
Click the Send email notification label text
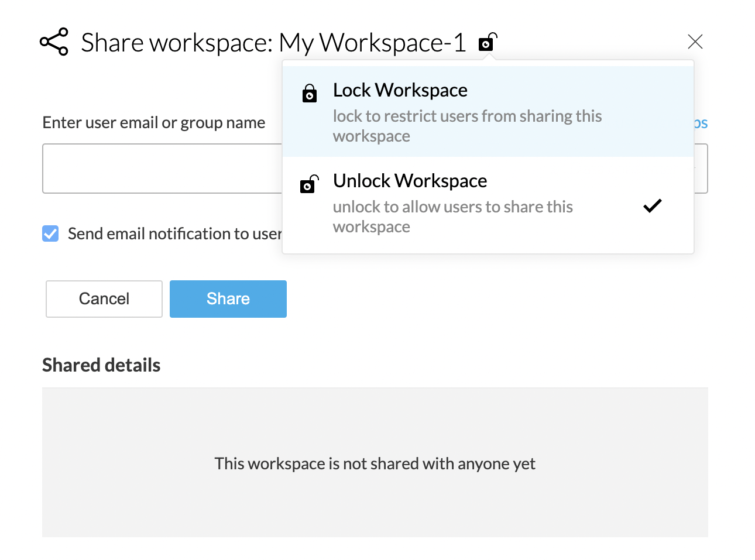174,234
